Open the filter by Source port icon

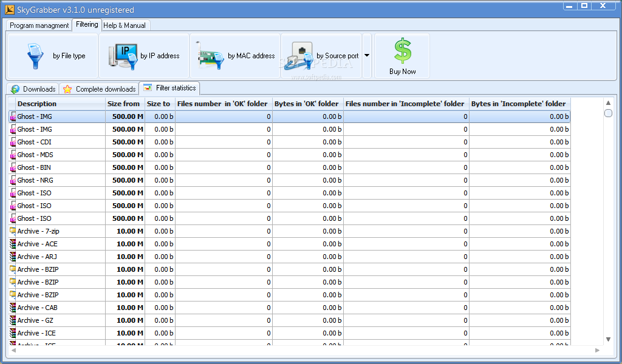pyautogui.click(x=300, y=56)
